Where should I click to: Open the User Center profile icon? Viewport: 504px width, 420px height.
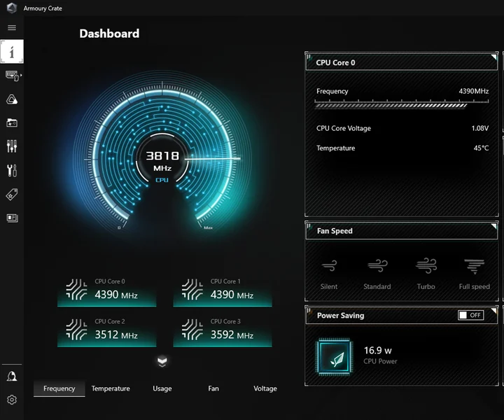12,376
